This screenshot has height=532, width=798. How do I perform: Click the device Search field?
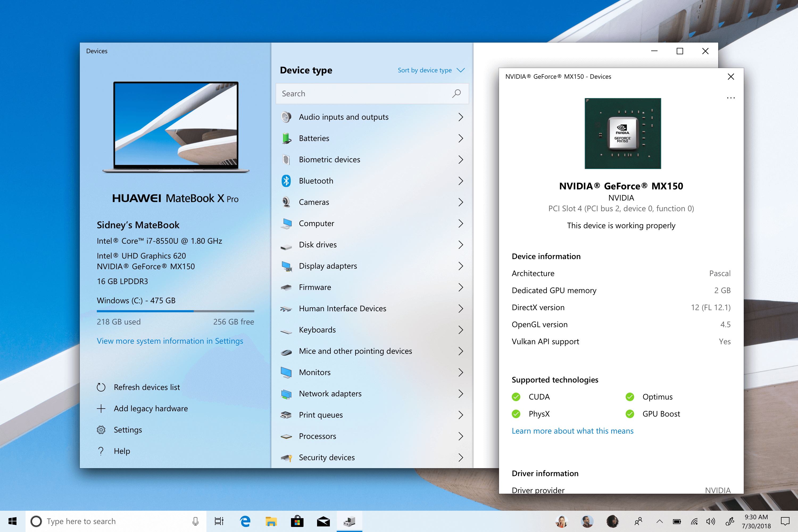372,93
